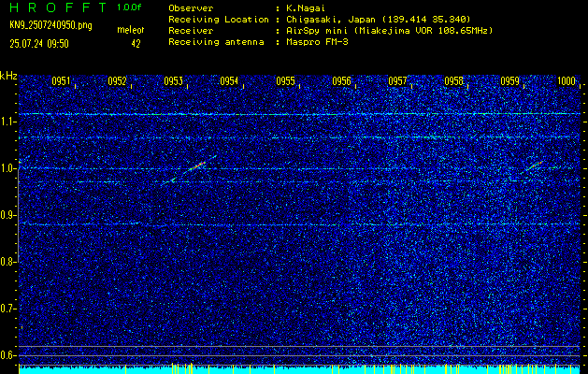Click the Chigasaki, Japan location value
The height and width of the screenshot is (374, 588).
pyautogui.click(x=379, y=20)
